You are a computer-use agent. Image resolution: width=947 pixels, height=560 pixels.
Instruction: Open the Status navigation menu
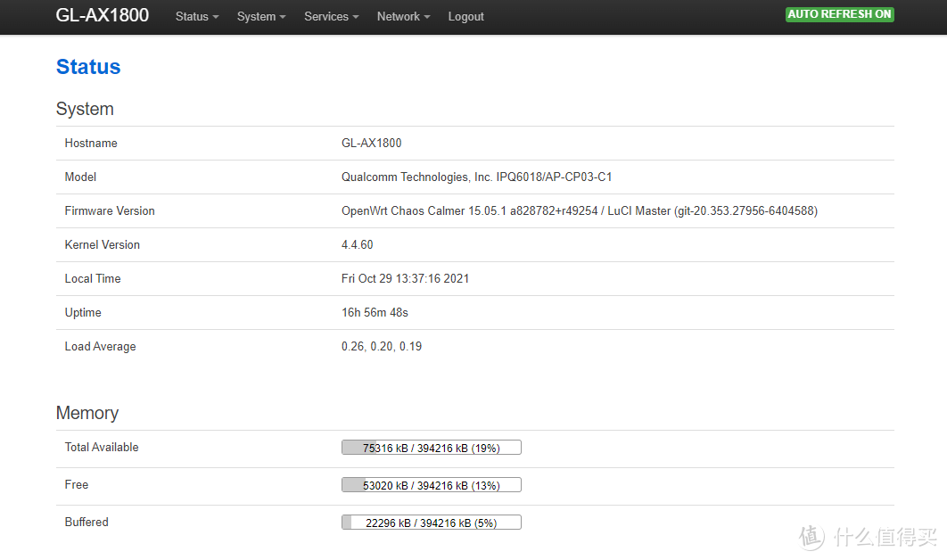(x=195, y=16)
